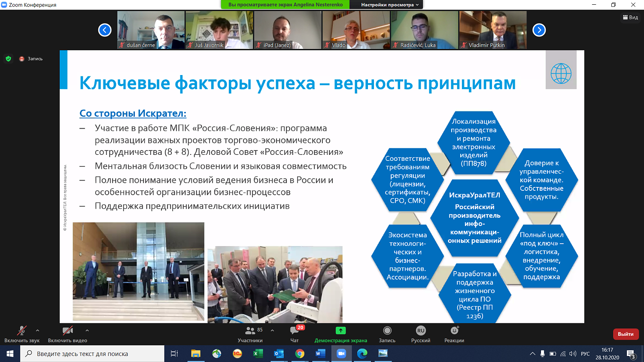Screen dimensions: 644x362
Task: Open Task View in the taskbar
Action: click(174, 353)
